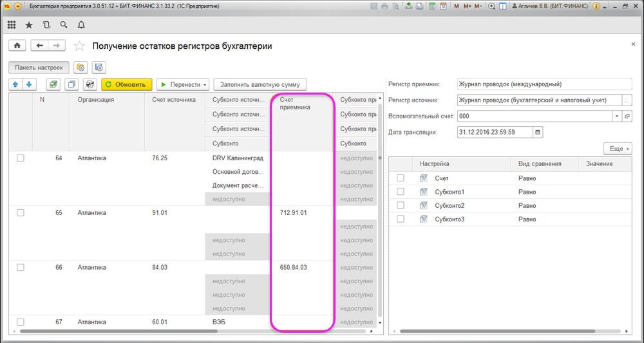Viewport: 644px width, 343px height.
Task: Move row down with blue down arrow
Action: [x=29, y=84]
